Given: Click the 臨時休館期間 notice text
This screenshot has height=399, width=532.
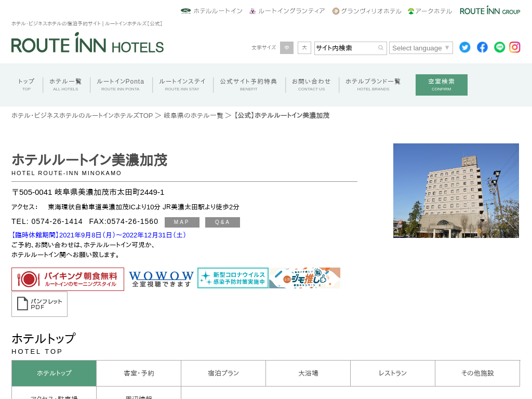Looking at the screenshot, I should click(x=99, y=235).
